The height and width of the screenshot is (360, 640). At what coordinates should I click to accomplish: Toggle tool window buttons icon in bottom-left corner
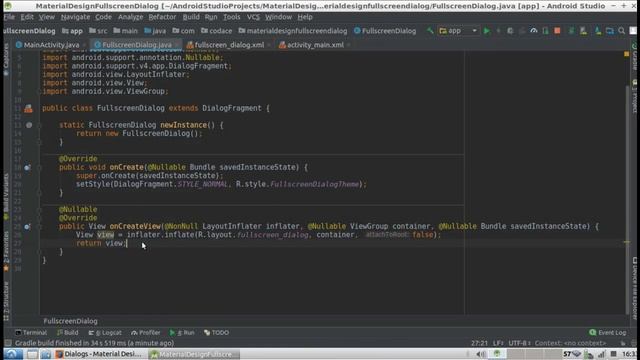tap(8, 343)
